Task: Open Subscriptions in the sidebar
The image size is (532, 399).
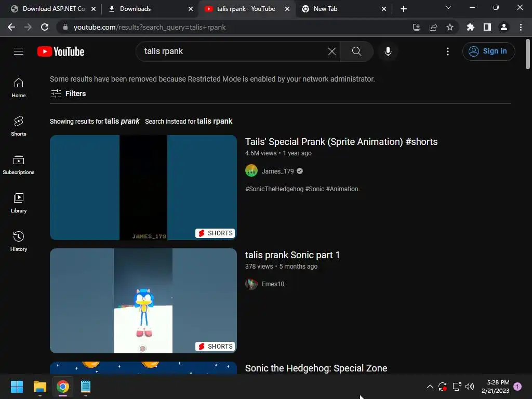Action: pos(19,165)
